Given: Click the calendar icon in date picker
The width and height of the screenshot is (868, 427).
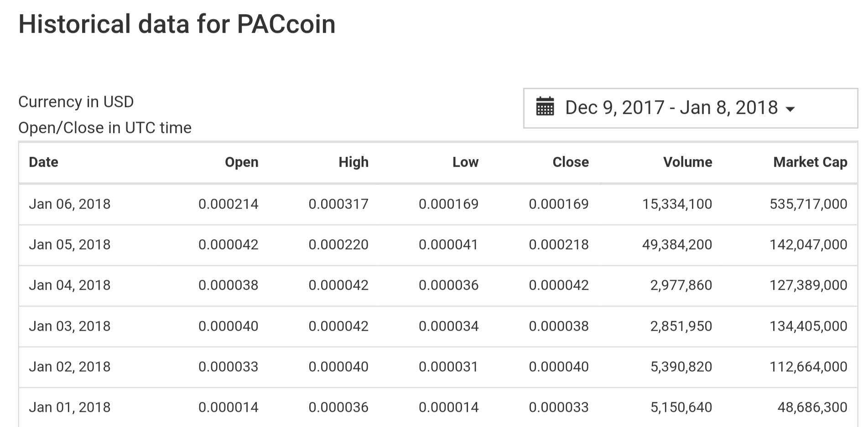Looking at the screenshot, I should click(x=545, y=108).
